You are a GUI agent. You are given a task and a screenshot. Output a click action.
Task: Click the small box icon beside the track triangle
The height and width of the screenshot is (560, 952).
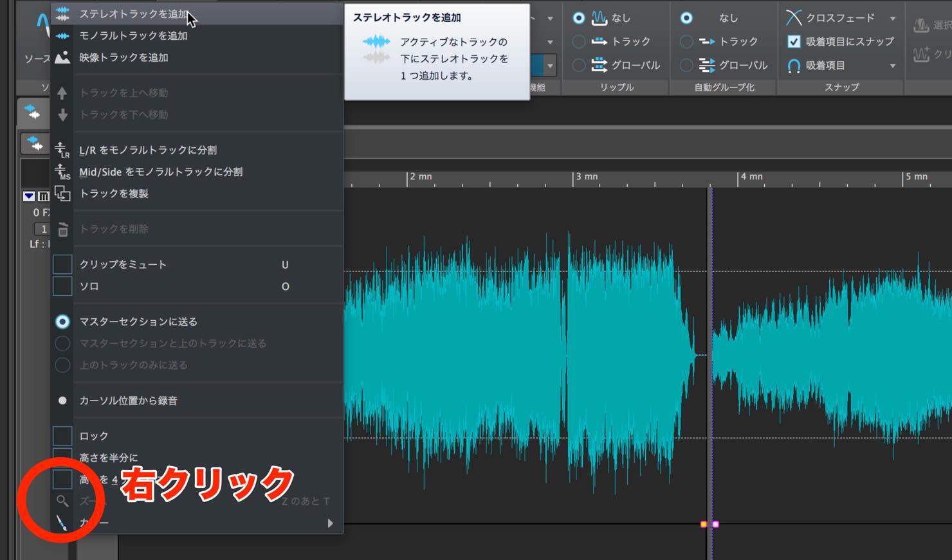pos(44,196)
